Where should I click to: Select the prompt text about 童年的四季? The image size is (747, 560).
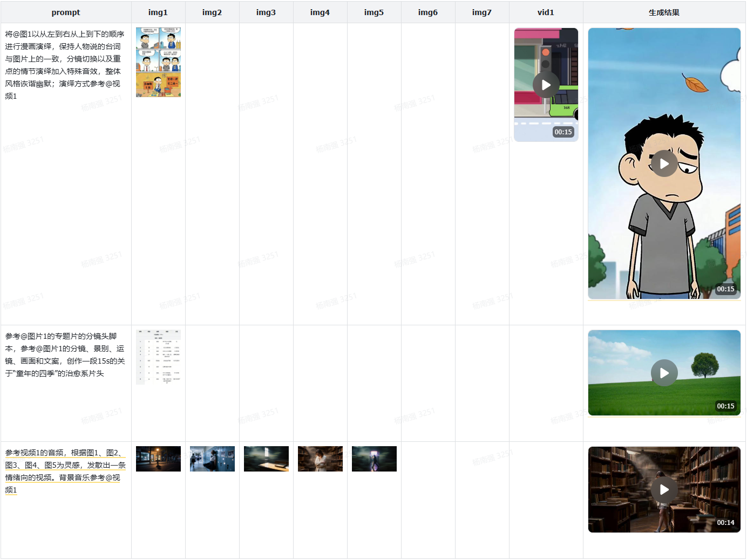pyautogui.click(x=65, y=354)
